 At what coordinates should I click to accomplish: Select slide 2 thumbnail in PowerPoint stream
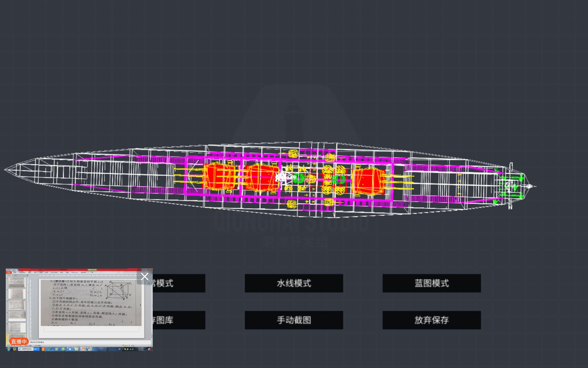(17, 282)
